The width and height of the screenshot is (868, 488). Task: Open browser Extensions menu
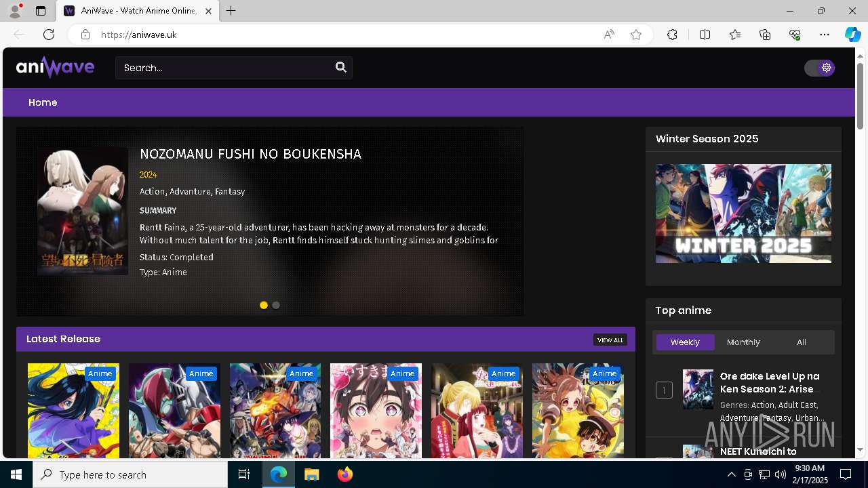pos(672,35)
